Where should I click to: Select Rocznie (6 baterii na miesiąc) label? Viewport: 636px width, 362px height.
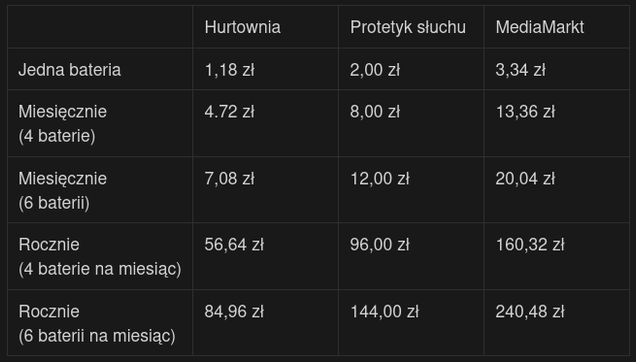click(97, 323)
